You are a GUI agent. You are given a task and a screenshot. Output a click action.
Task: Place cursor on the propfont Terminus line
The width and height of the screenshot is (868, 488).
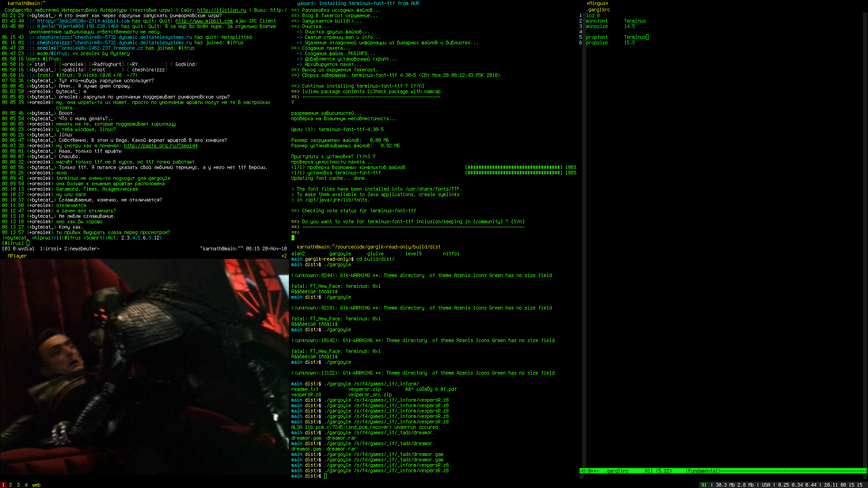tap(635, 37)
